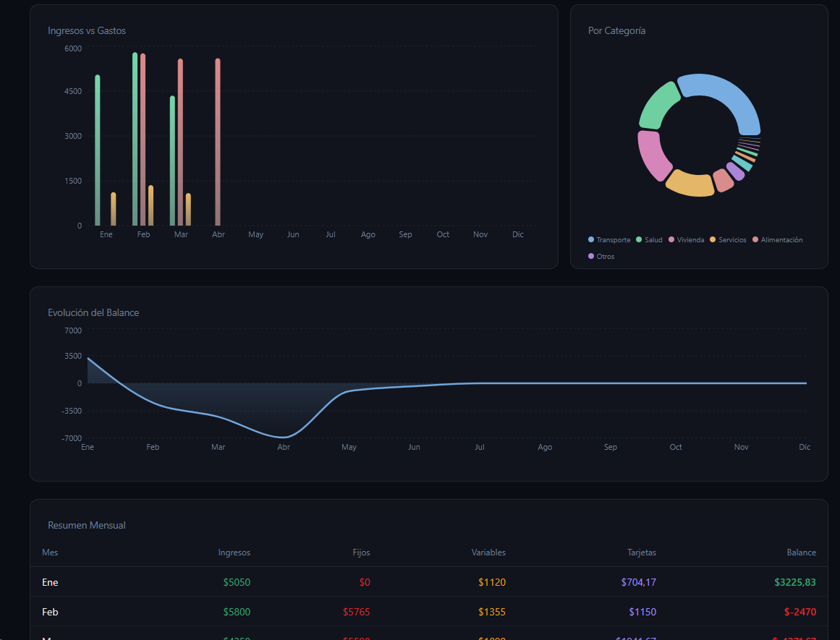Viewport: 840px width, 640px height.
Task: Click the red Abr bar
Action: click(218, 142)
